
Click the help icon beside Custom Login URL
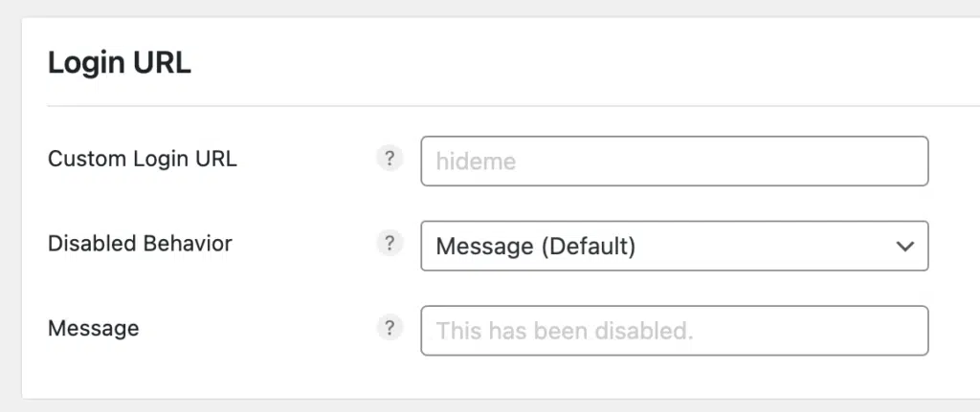point(389,159)
